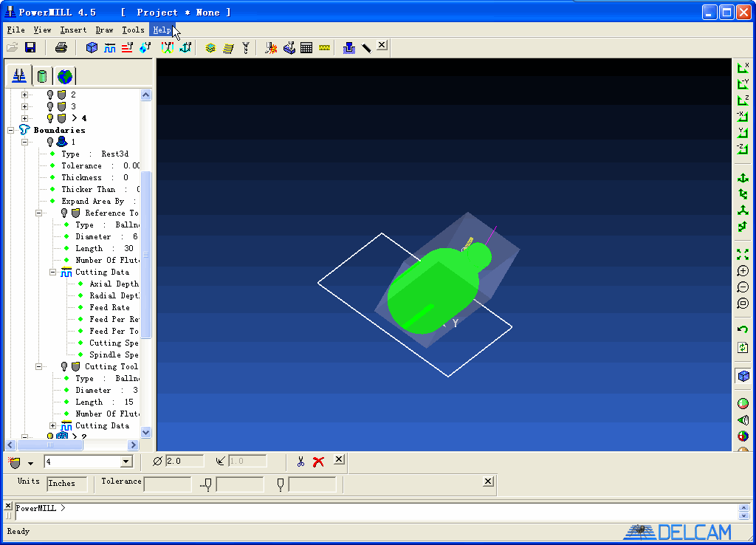Open the Insert menu
This screenshot has height=545, width=756.
tap(73, 30)
